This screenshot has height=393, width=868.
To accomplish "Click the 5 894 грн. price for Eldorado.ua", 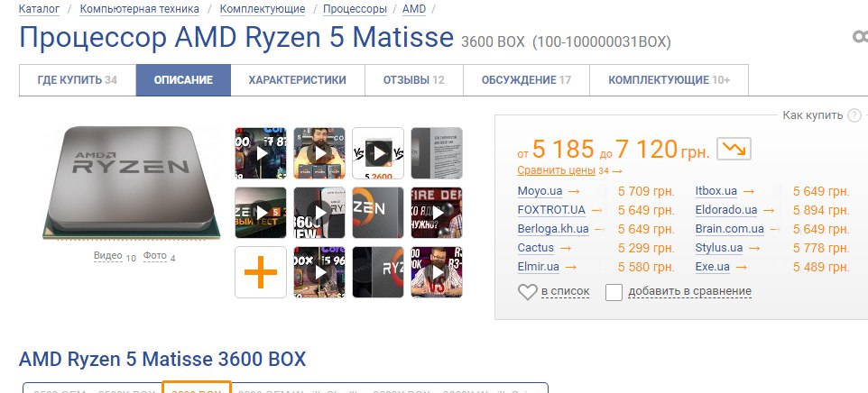I will tap(821, 211).
